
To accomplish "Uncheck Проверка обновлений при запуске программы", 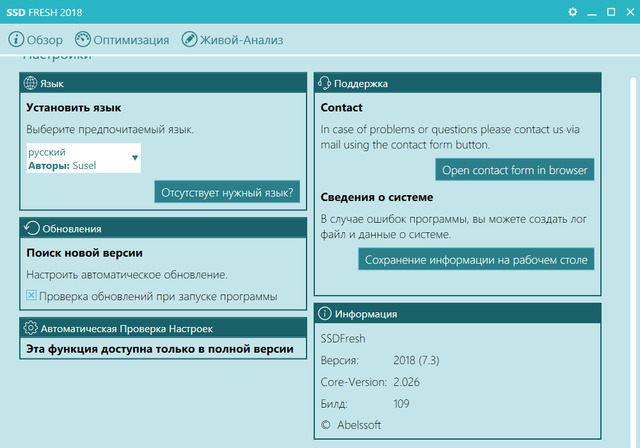I will (x=31, y=295).
